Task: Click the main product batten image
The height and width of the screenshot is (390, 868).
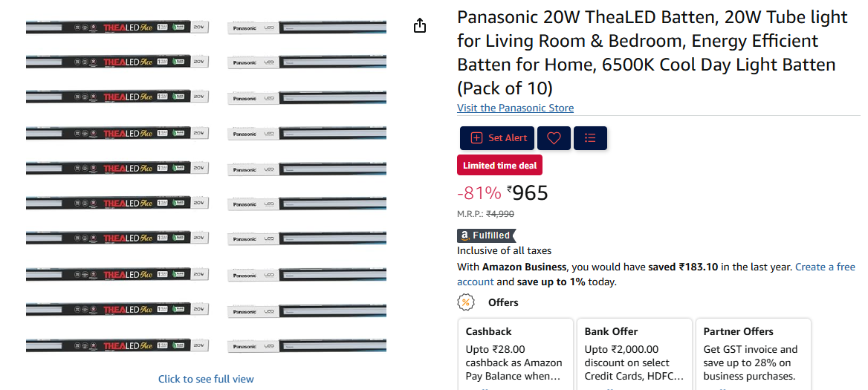Action: tap(206, 186)
